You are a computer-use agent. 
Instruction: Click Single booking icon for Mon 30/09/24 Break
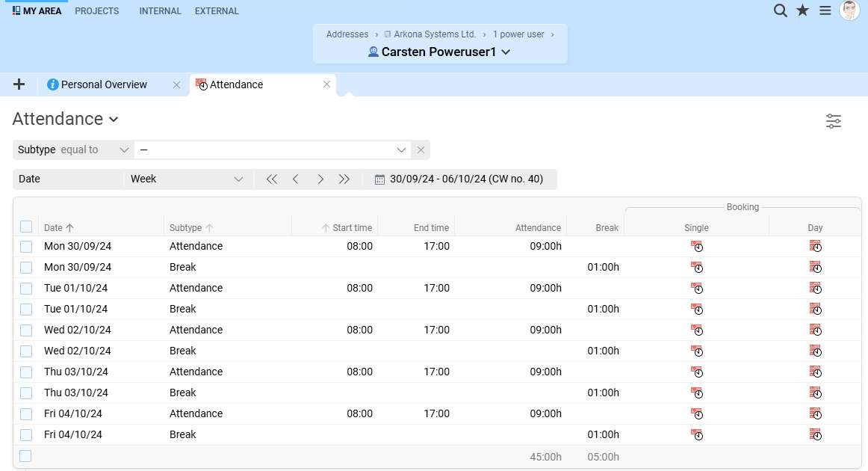coord(696,268)
